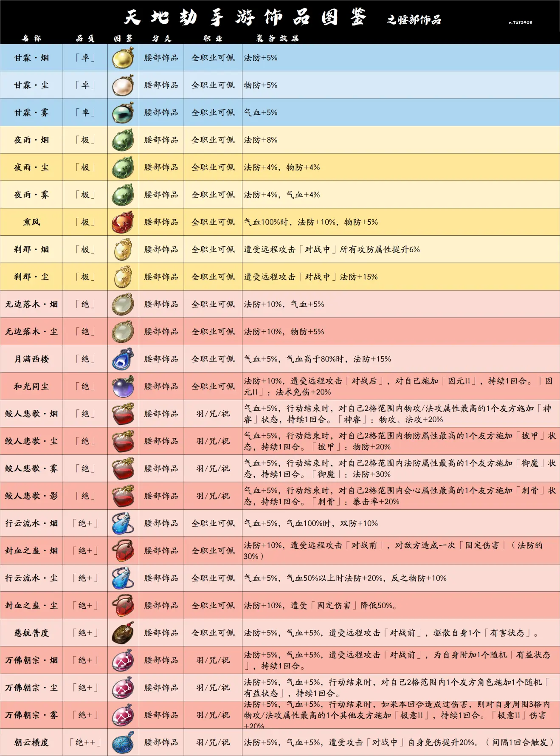
Task: Select the item name 无边落木·烟
Action: tap(31, 304)
